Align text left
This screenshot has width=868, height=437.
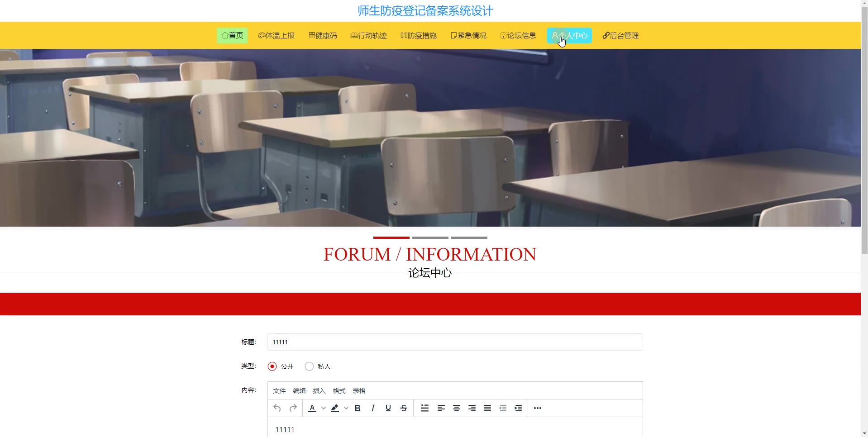(x=441, y=408)
